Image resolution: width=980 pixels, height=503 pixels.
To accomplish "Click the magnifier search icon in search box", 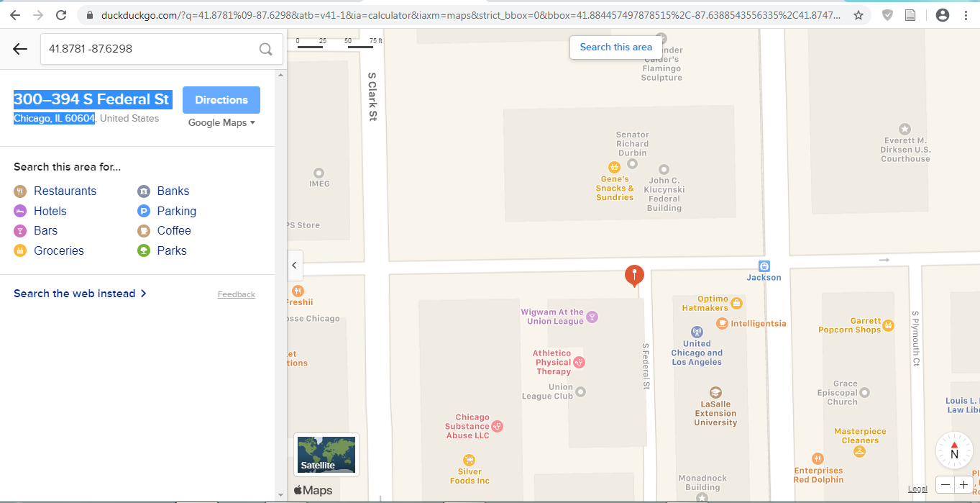I will point(265,49).
